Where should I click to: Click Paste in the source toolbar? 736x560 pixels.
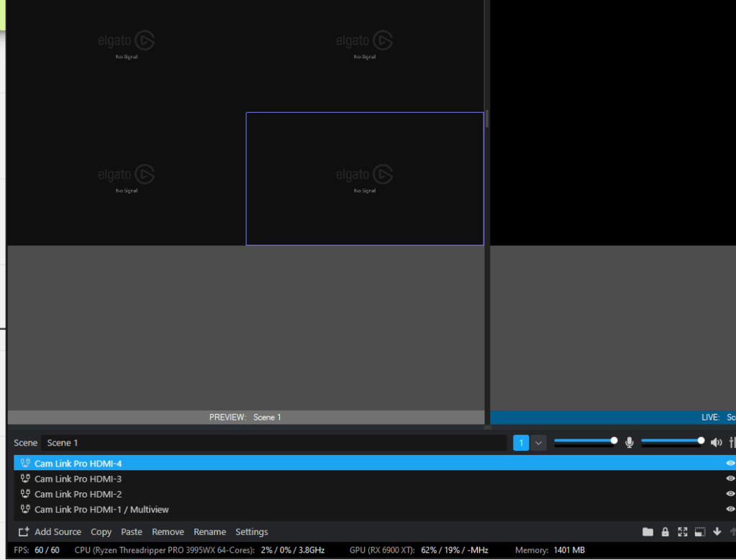[x=132, y=532]
